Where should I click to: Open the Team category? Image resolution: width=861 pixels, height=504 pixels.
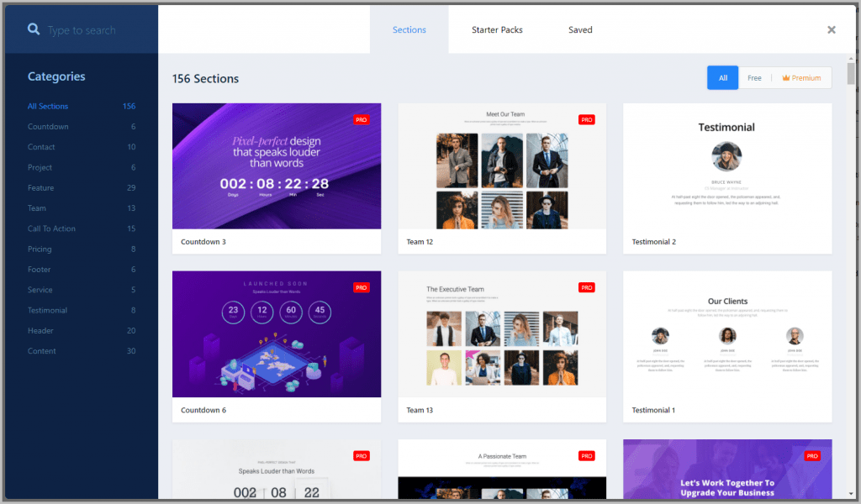pyautogui.click(x=82, y=207)
